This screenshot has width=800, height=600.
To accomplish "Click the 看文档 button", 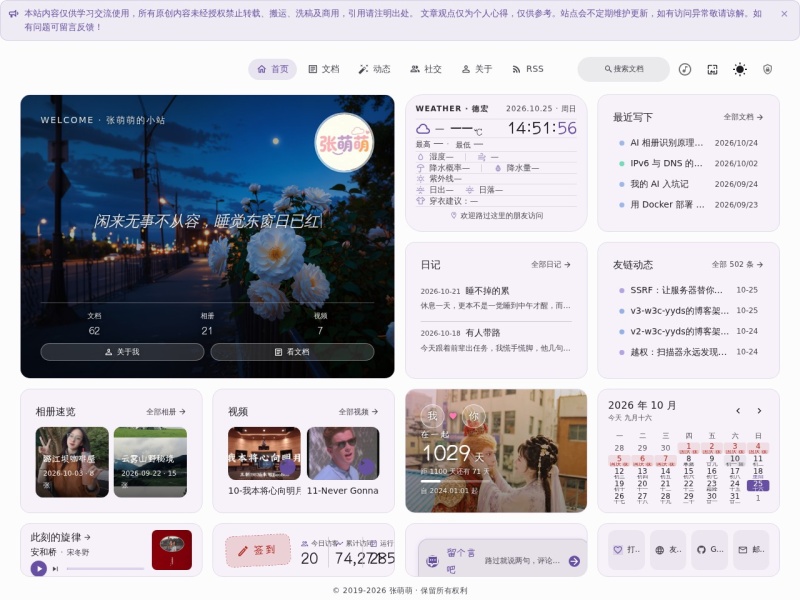I will (292, 352).
